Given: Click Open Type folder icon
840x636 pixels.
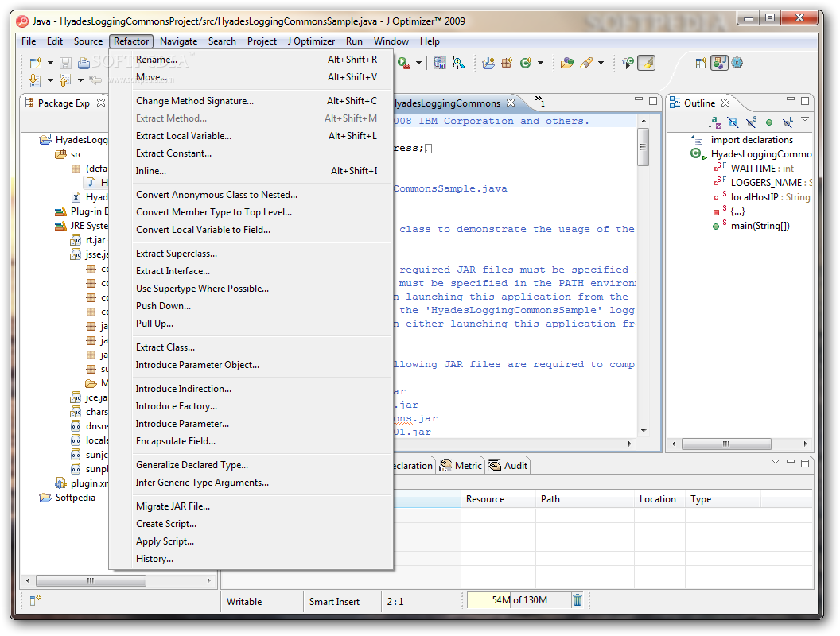Looking at the screenshot, I should (567, 63).
